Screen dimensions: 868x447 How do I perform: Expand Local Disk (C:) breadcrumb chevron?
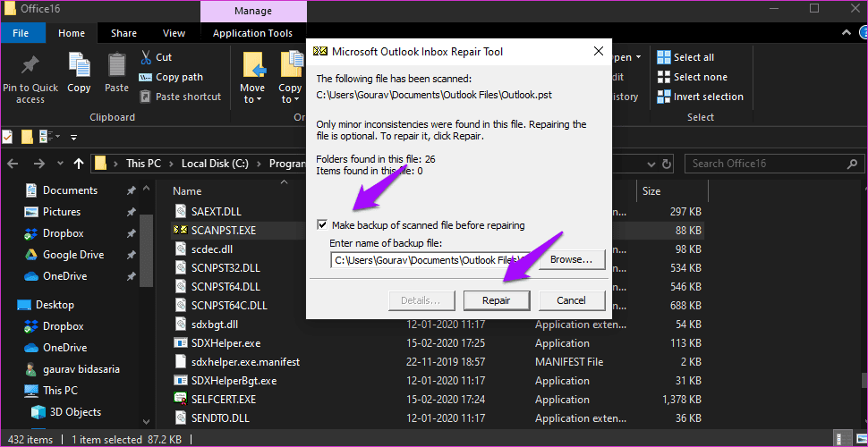[259, 164]
